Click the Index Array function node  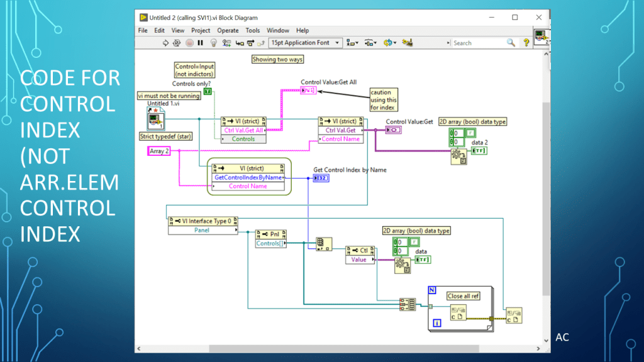(323, 244)
